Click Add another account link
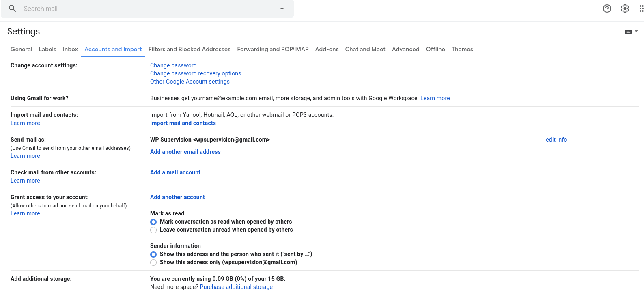This screenshot has width=644, height=295. (x=177, y=197)
